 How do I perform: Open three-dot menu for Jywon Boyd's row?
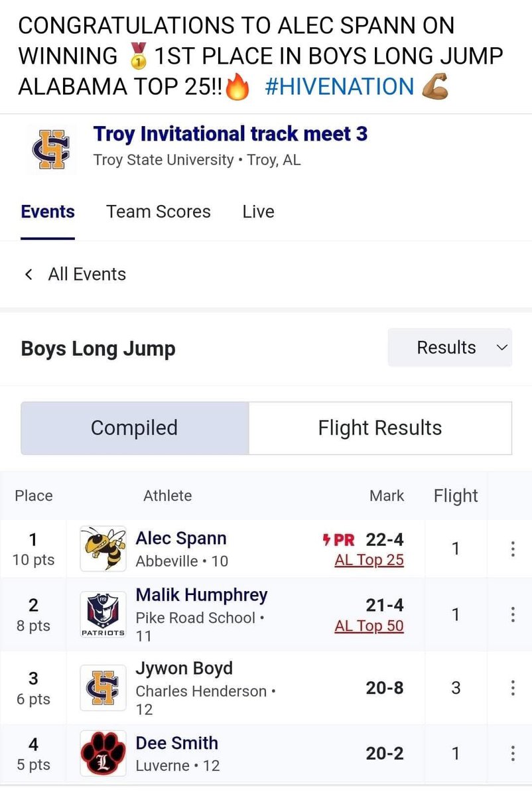point(512,688)
